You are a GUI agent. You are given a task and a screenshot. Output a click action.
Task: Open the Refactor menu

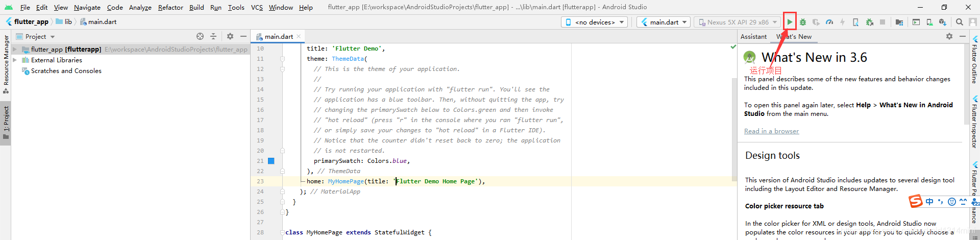(170, 7)
